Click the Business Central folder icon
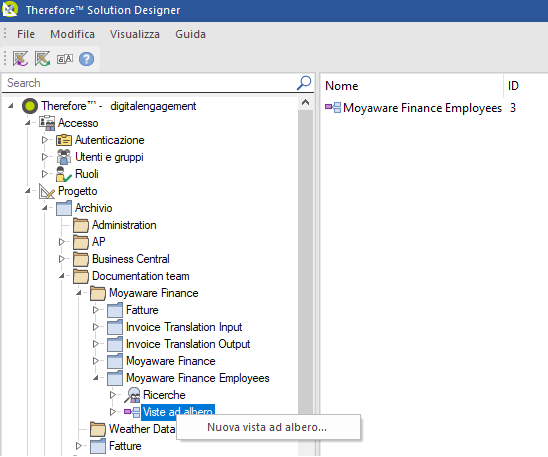Viewport: 548px width, 457px height. point(81,259)
